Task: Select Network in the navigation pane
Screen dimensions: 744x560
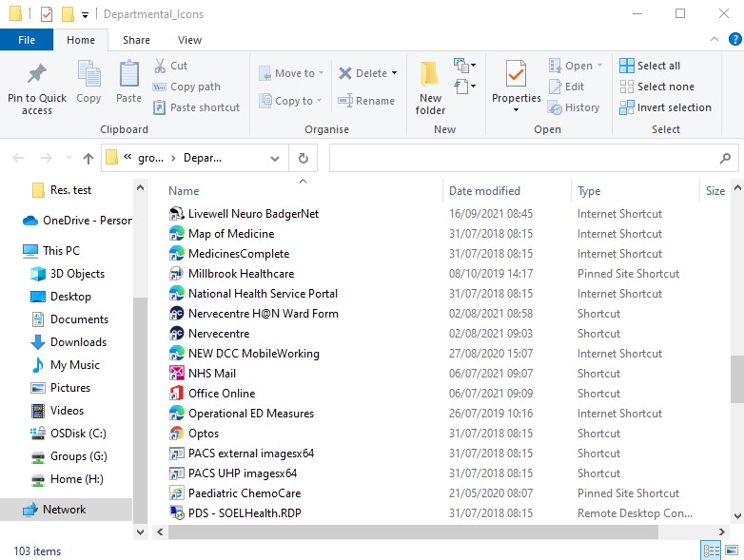Action: point(66,510)
